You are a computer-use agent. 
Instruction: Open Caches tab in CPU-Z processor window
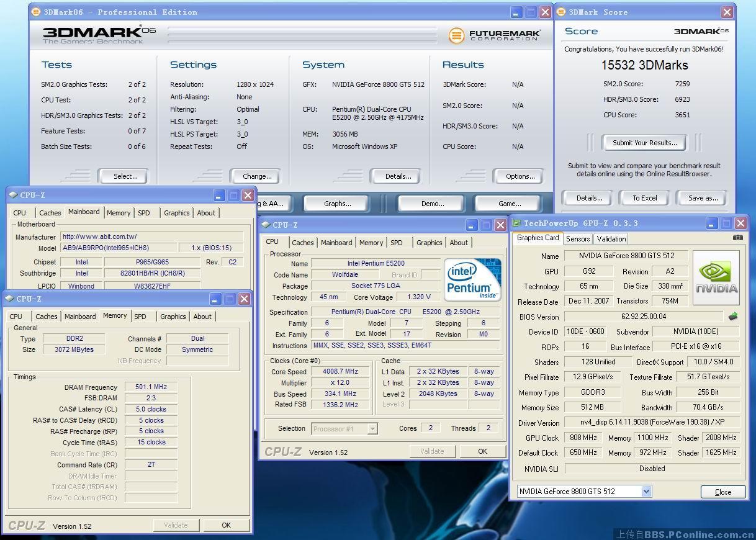tap(303, 243)
